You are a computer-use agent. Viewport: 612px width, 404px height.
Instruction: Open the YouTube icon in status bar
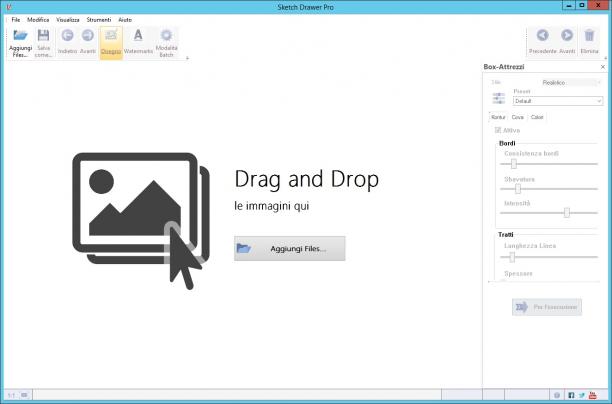[592, 395]
